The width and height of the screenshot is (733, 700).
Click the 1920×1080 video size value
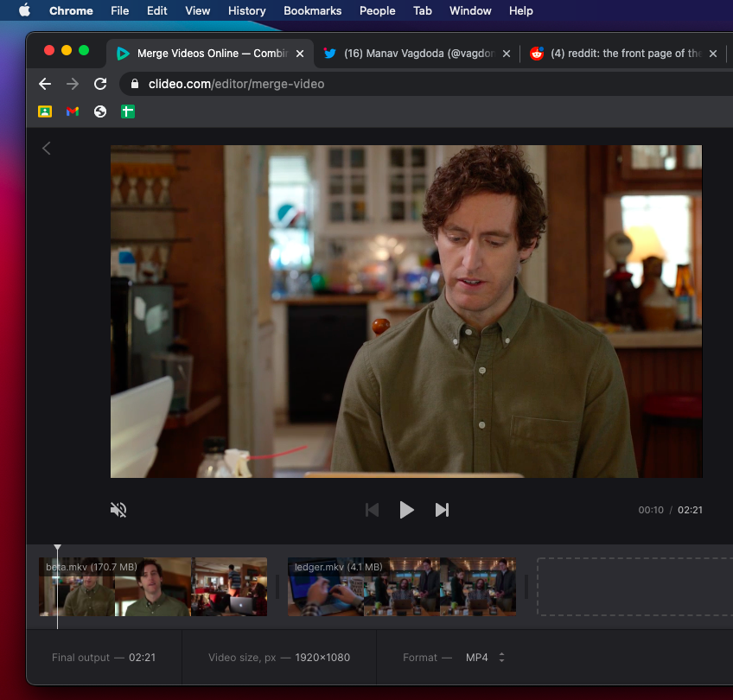click(x=322, y=657)
